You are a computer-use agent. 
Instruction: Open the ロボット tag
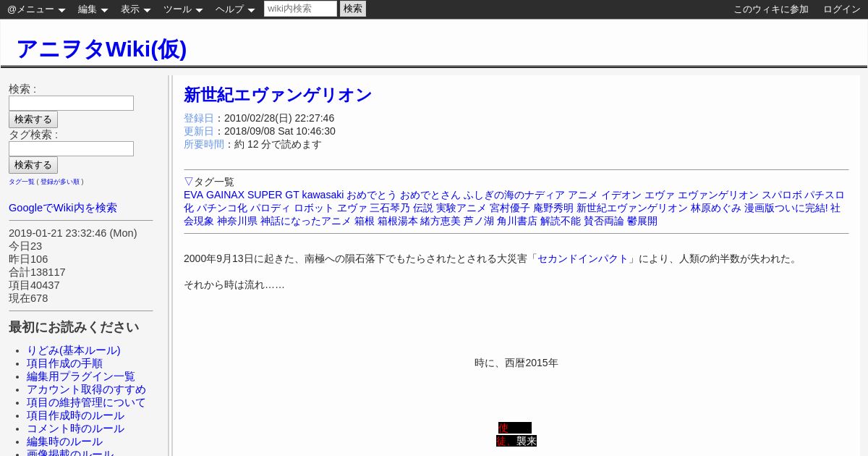coord(314,208)
